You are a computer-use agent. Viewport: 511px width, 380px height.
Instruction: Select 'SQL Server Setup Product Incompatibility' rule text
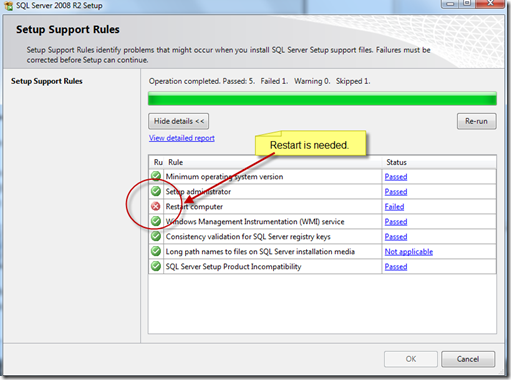coord(233,267)
